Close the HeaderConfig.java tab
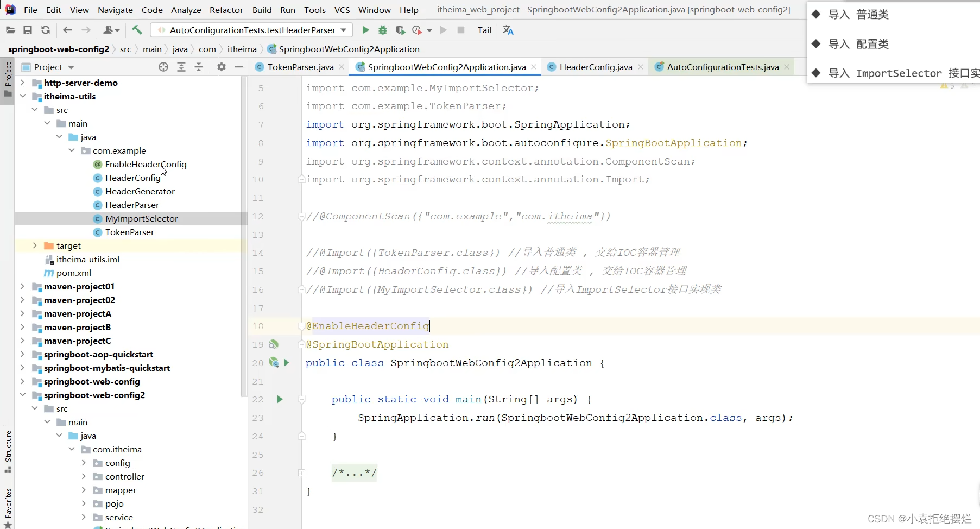Image resolution: width=980 pixels, height=529 pixels. tap(641, 67)
